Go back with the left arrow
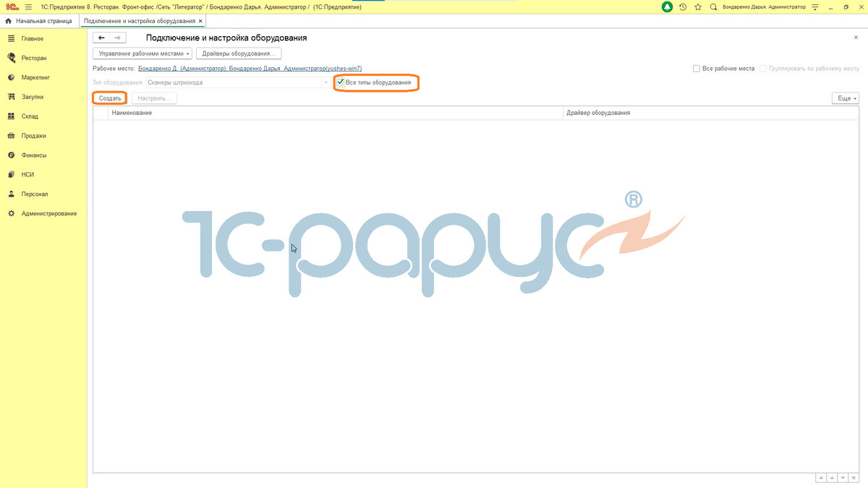This screenshot has height=488, width=868. (101, 37)
